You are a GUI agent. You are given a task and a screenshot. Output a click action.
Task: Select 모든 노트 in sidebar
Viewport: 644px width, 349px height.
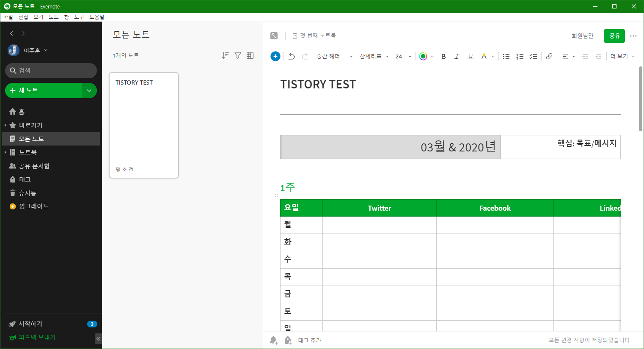(51, 139)
